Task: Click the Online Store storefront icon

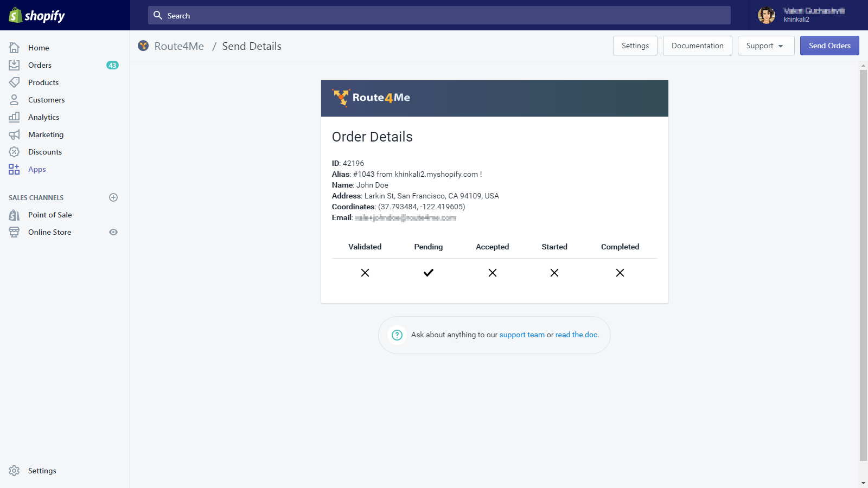Action: (x=14, y=232)
